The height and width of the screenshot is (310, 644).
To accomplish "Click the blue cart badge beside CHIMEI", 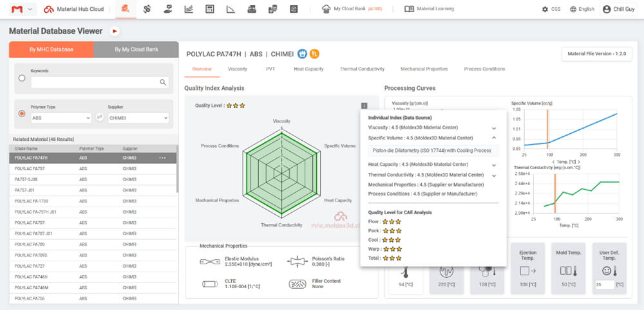I will point(302,54).
